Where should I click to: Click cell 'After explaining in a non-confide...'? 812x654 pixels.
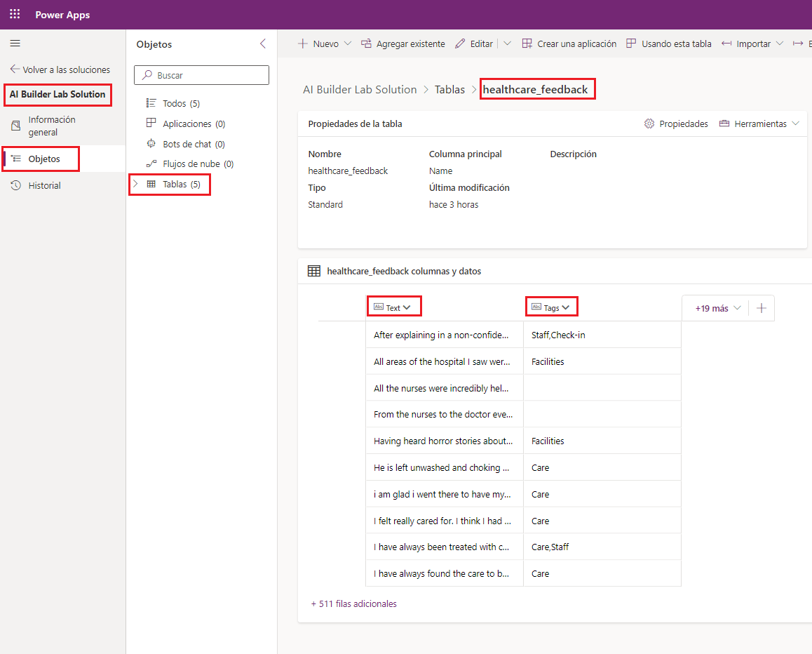[445, 335]
